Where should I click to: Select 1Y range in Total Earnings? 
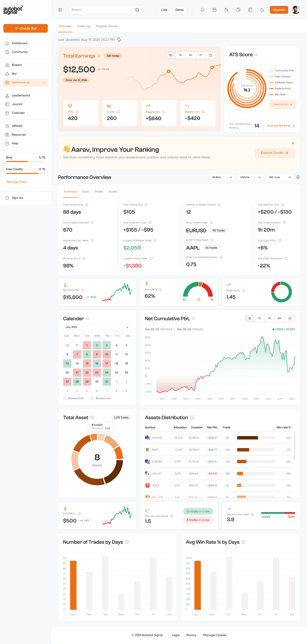[200, 55]
